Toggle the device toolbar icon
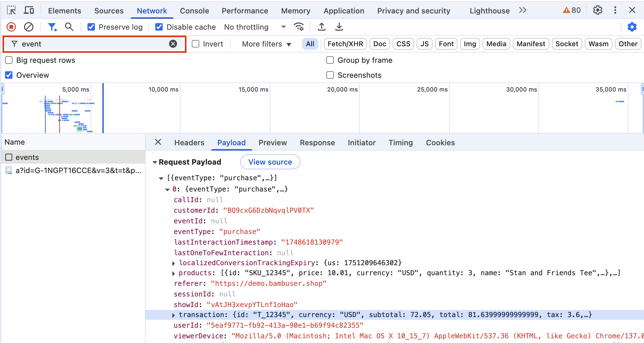The image size is (644, 343). [x=29, y=10]
